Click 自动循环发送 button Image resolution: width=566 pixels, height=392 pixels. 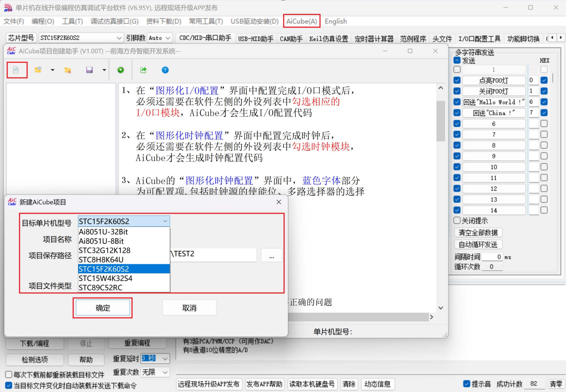pyautogui.click(x=478, y=245)
